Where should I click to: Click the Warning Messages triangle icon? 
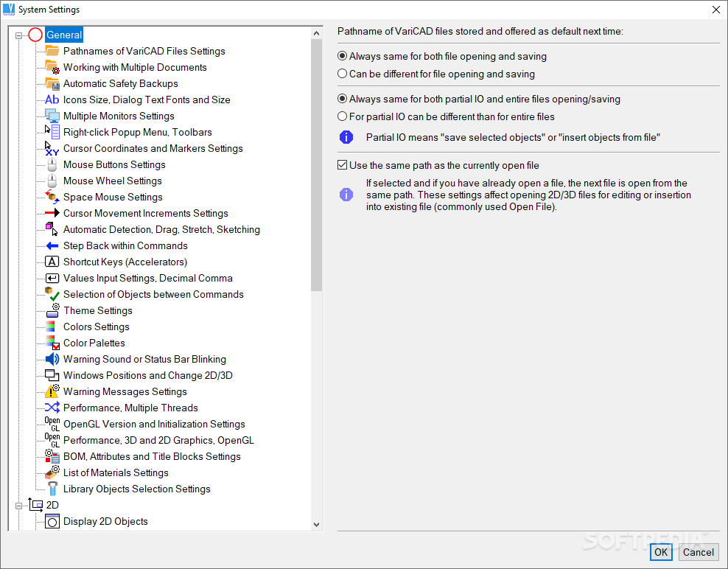(x=52, y=391)
